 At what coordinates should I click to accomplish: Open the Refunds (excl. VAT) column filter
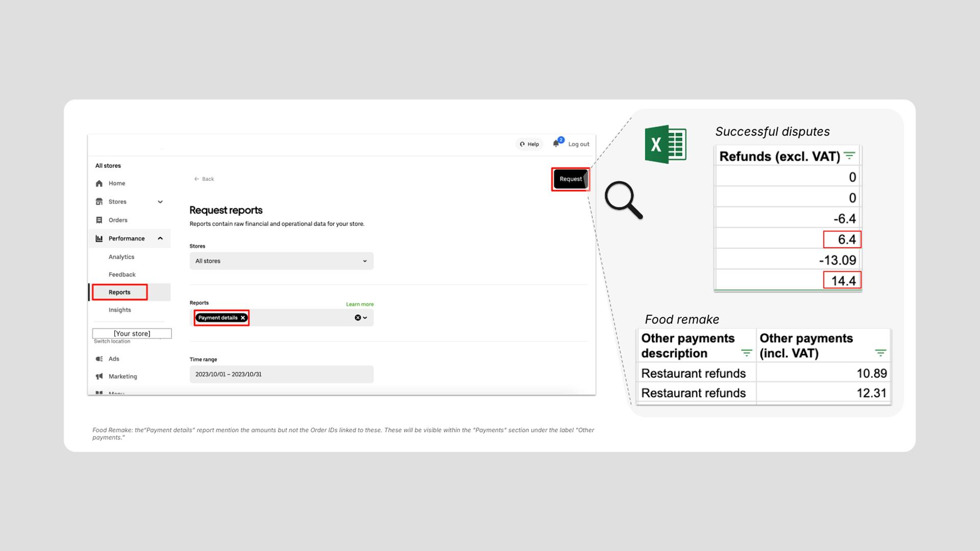849,156
